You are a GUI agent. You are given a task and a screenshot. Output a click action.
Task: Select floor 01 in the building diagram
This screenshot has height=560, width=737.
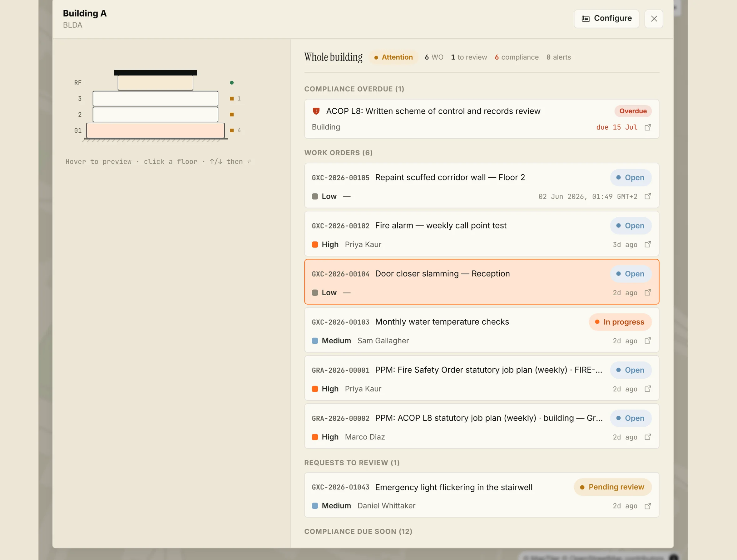coord(156,130)
